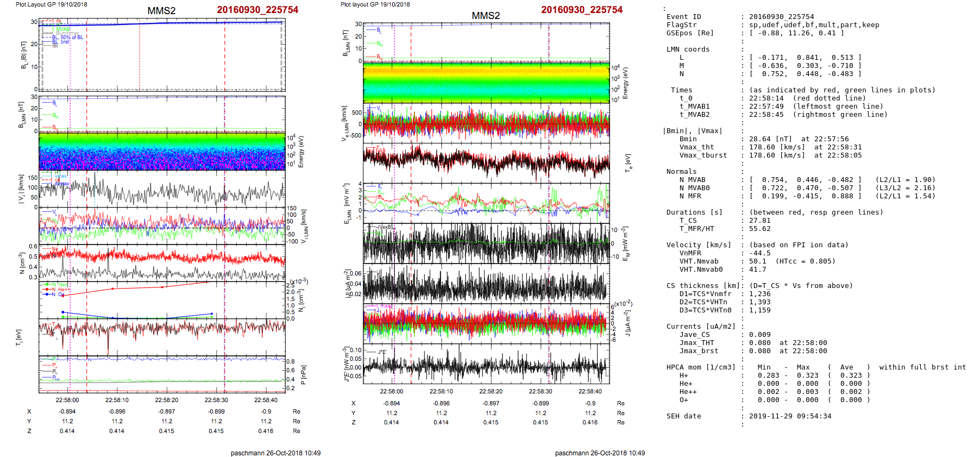Viewport: 980px width, 457px height.
Task: Click the electron energy spectrogram in the right plot
Action: click(486, 83)
